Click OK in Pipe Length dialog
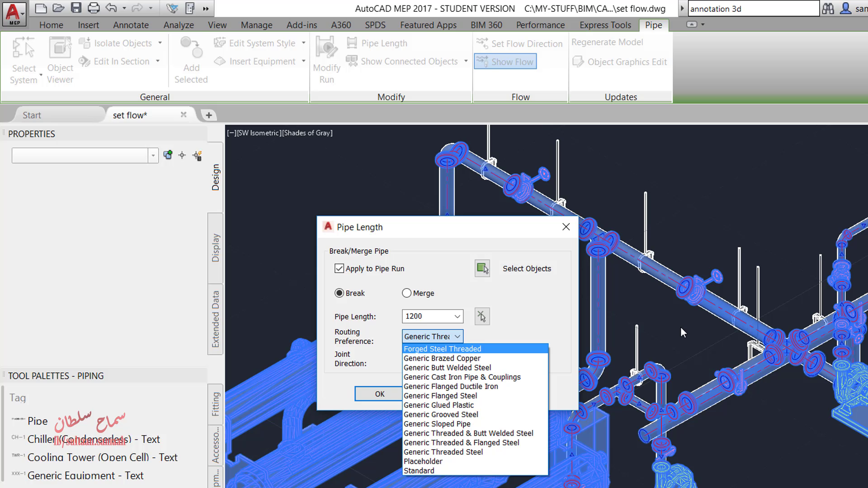Image resolution: width=868 pixels, height=488 pixels. pos(379,394)
